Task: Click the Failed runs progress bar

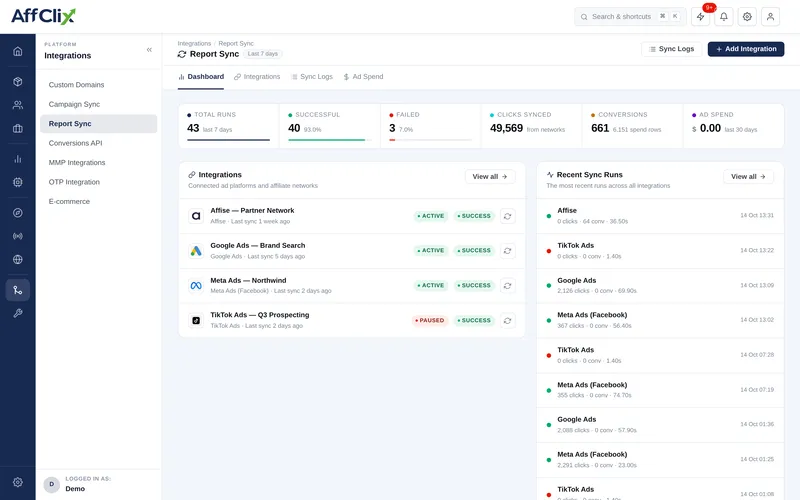Action: click(x=431, y=140)
